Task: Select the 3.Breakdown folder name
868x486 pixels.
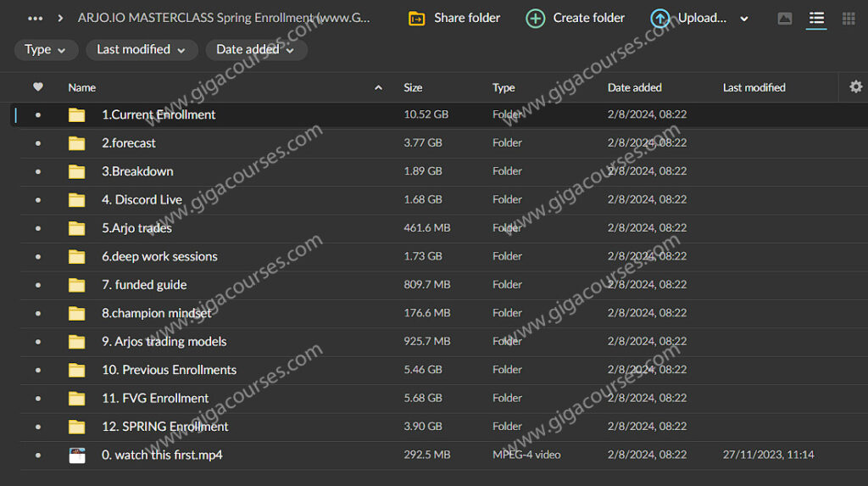Action: [137, 171]
